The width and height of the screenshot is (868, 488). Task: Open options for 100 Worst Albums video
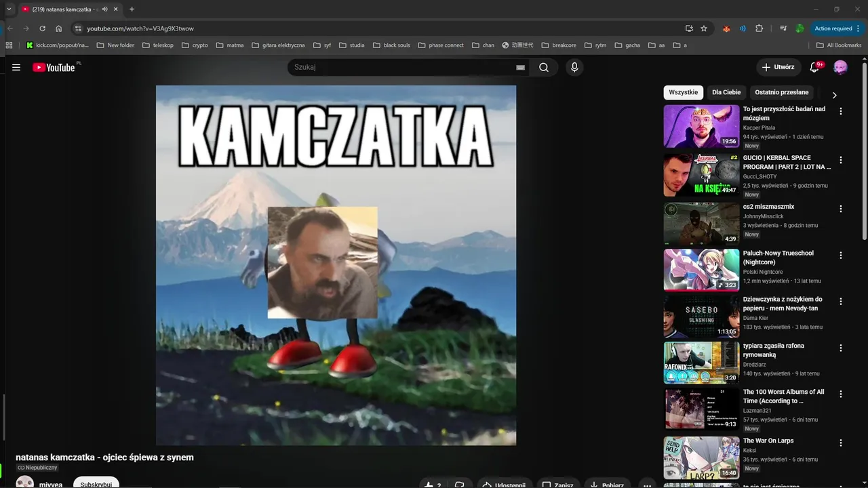[x=841, y=394]
